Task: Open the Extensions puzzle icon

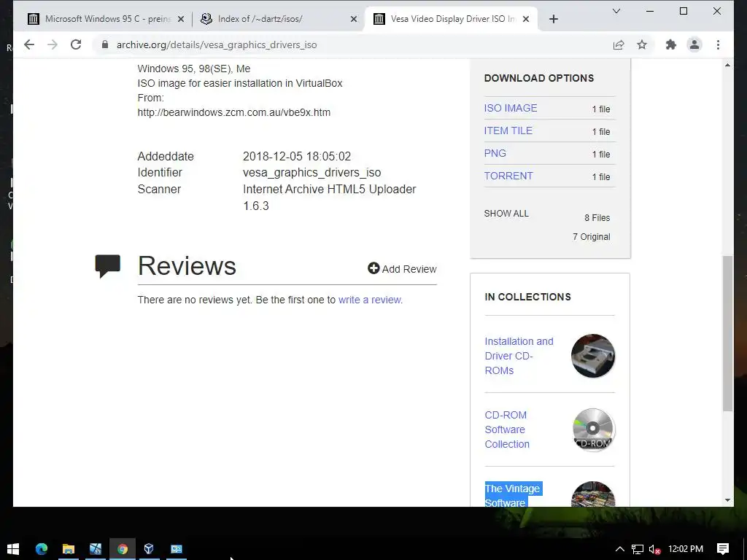Action: click(671, 44)
